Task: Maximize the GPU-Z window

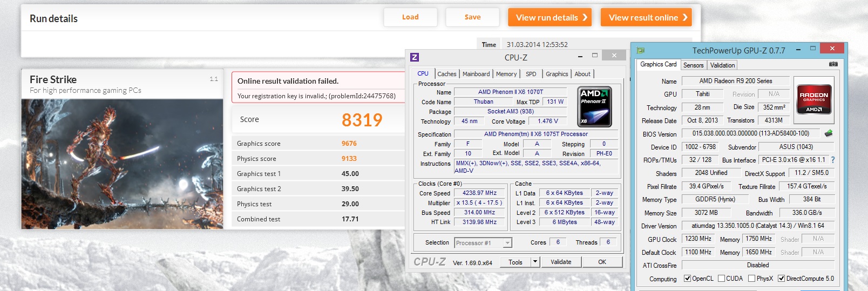Action: (x=813, y=49)
